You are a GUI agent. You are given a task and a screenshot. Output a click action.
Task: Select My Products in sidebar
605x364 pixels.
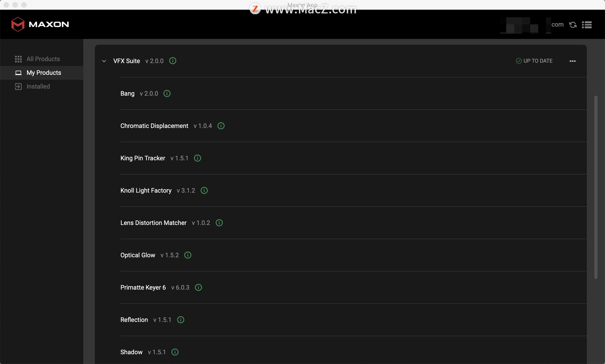pyautogui.click(x=43, y=73)
